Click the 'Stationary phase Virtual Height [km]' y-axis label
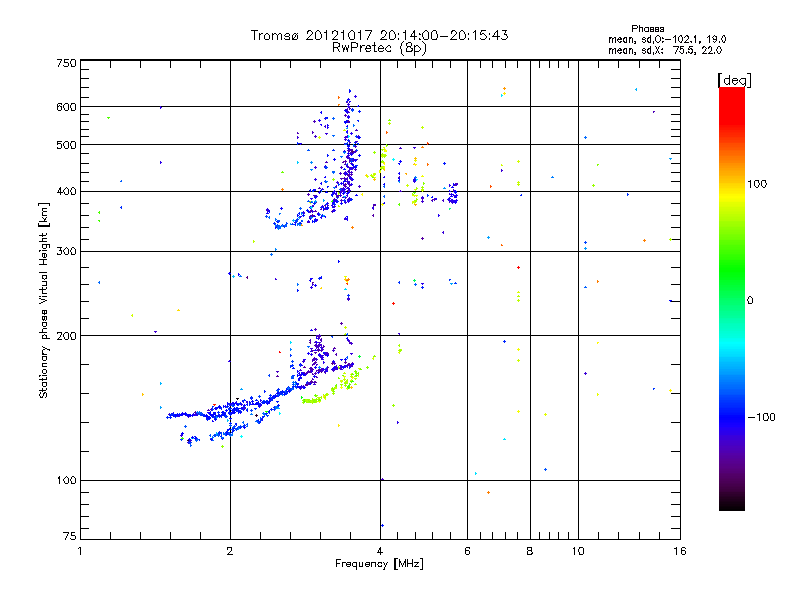800x600 pixels. point(44,300)
